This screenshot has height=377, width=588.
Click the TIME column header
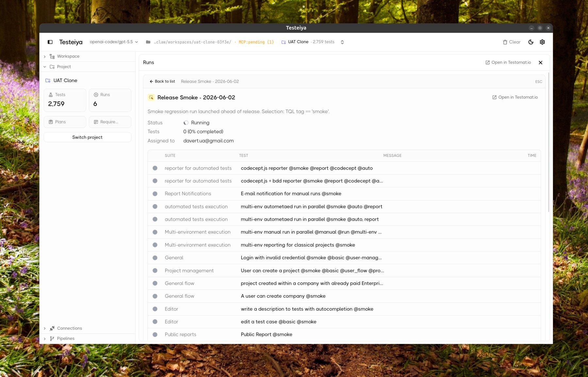pos(532,156)
